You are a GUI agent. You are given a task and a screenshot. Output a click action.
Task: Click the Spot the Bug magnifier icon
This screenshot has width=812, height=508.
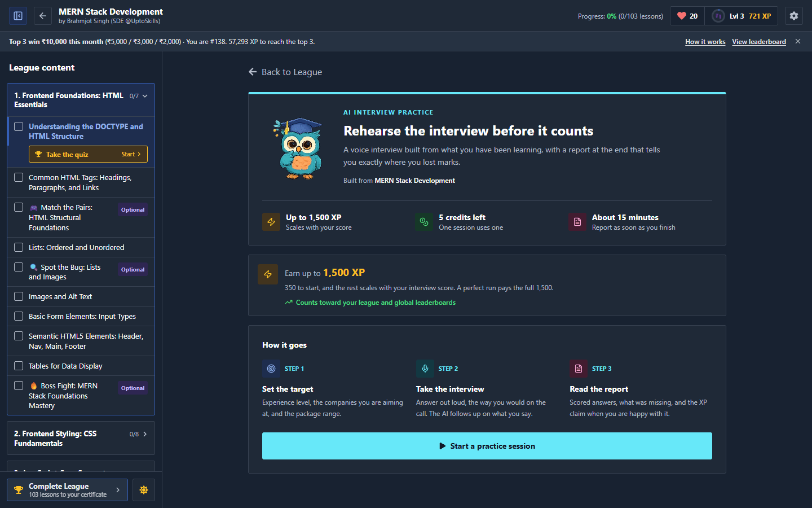(34, 268)
